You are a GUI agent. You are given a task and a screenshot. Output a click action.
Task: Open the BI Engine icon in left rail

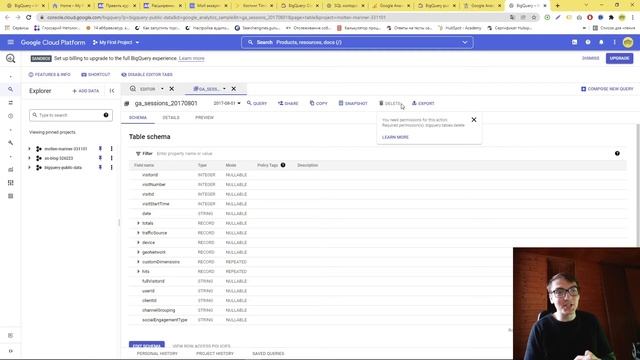11,169
